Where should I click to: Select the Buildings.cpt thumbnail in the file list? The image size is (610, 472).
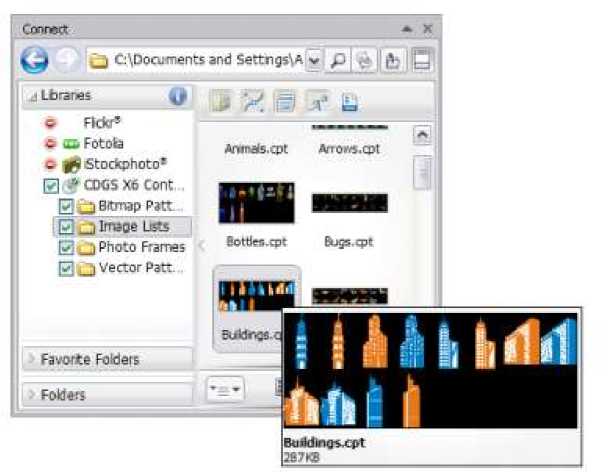pyautogui.click(x=256, y=296)
